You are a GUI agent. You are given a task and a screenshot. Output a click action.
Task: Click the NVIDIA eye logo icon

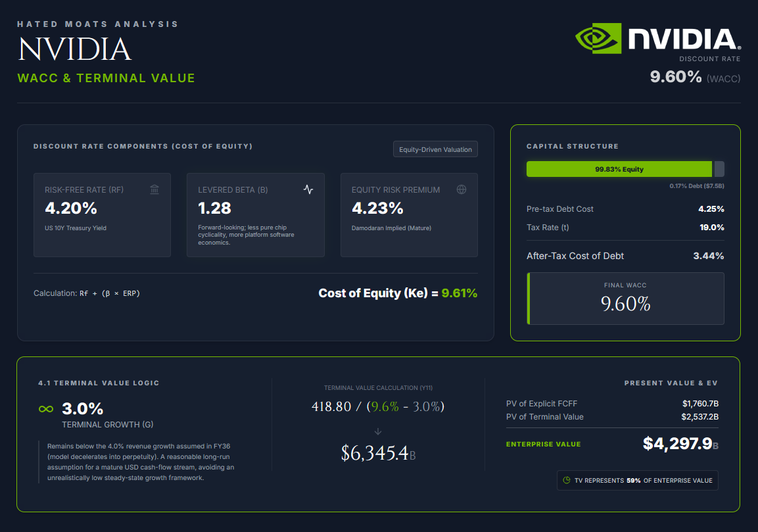point(598,38)
